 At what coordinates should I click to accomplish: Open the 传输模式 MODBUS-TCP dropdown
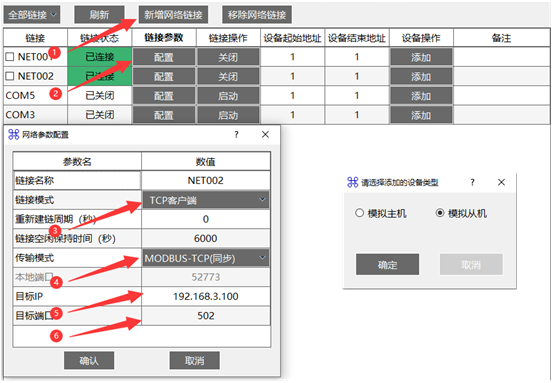click(206, 258)
